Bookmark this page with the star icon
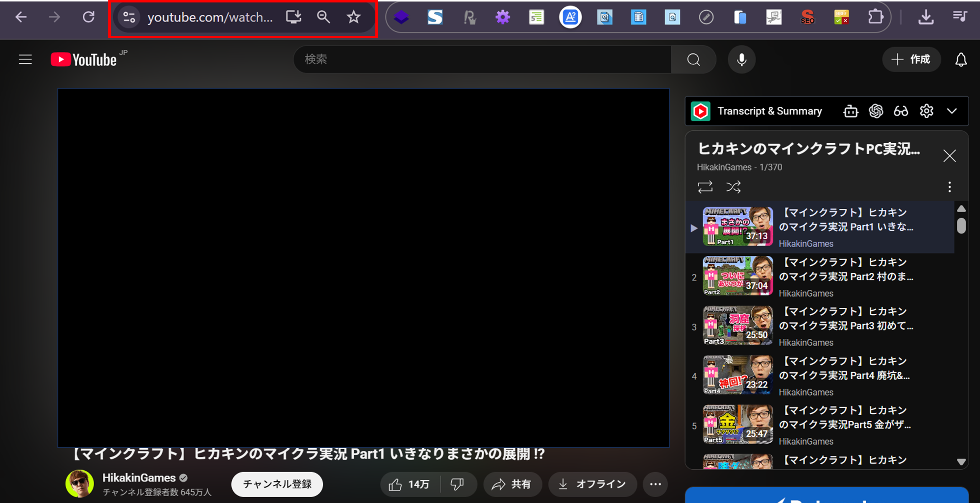This screenshot has width=980, height=503. [x=353, y=17]
